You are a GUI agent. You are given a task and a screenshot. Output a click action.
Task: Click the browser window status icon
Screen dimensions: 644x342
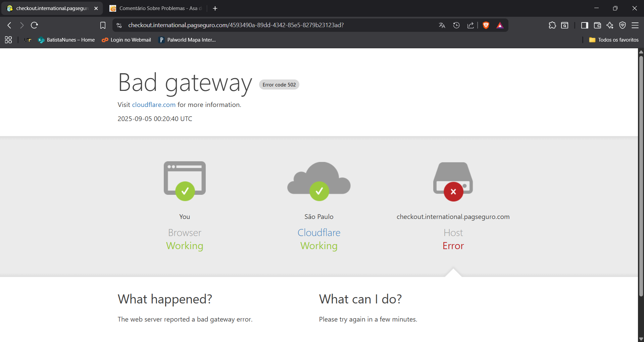click(185, 181)
